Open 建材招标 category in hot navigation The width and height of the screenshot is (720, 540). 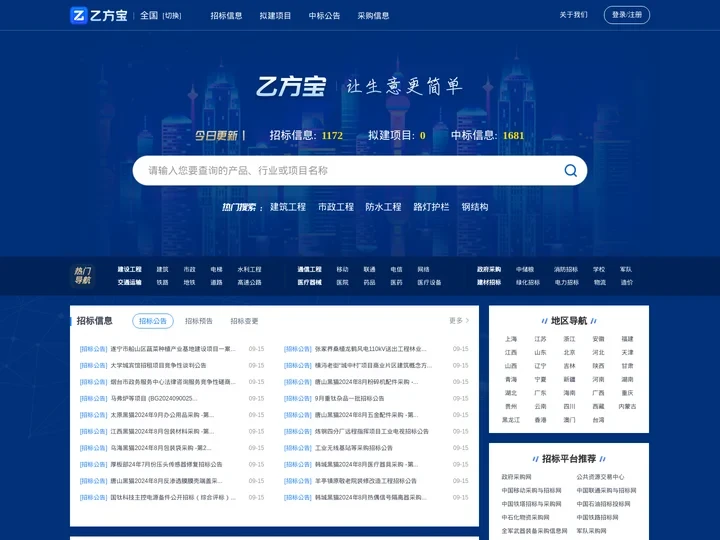click(x=489, y=282)
